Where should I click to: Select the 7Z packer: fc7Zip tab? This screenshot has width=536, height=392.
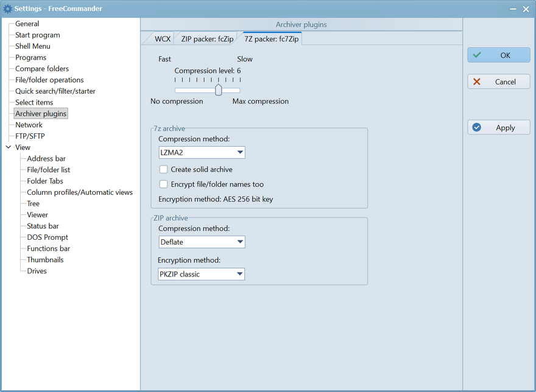pyautogui.click(x=272, y=39)
